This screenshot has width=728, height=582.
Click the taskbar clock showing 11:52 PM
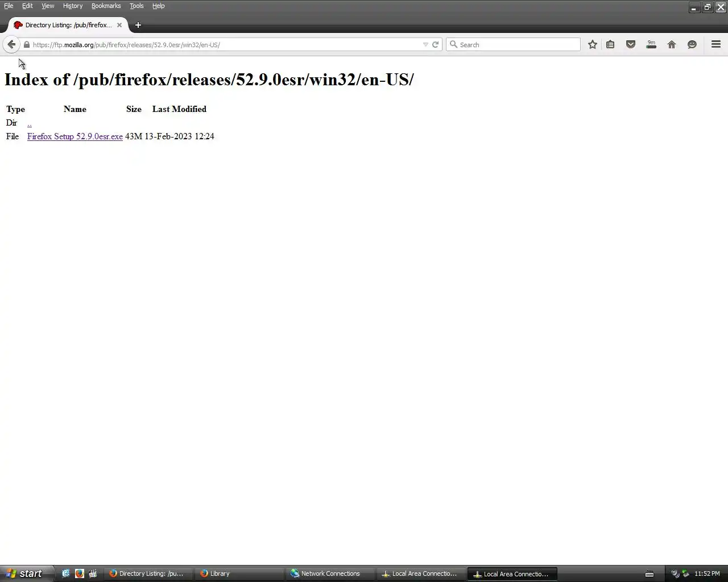(x=707, y=574)
